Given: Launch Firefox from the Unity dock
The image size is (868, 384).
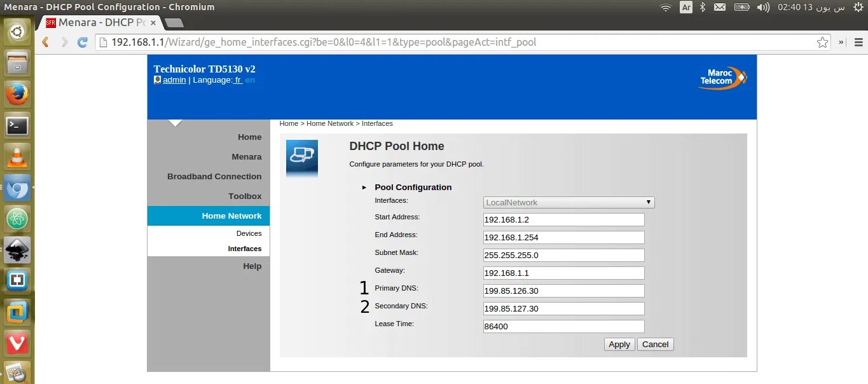Looking at the screenshot, I should pyautogui.click(x=17, y=94).
